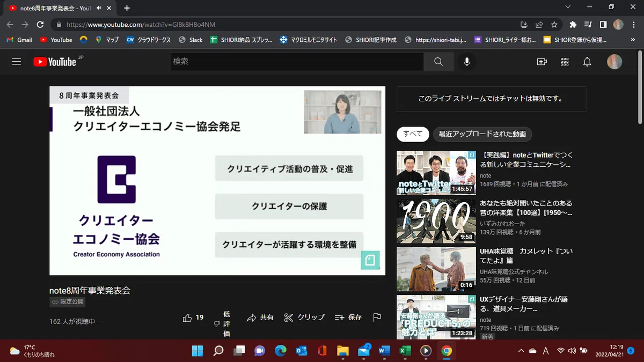Viewport: 644px width, 362px height.
Task: Dislike the video via 低評価
Action: (x=223, y=324)
